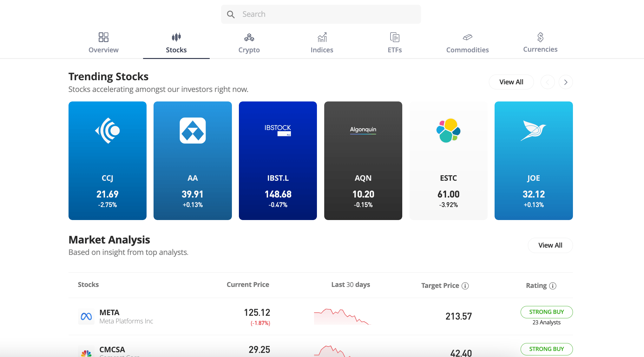Click the Meta Platforms logo icon
644x357 pixels.
(x=86, y=316)
